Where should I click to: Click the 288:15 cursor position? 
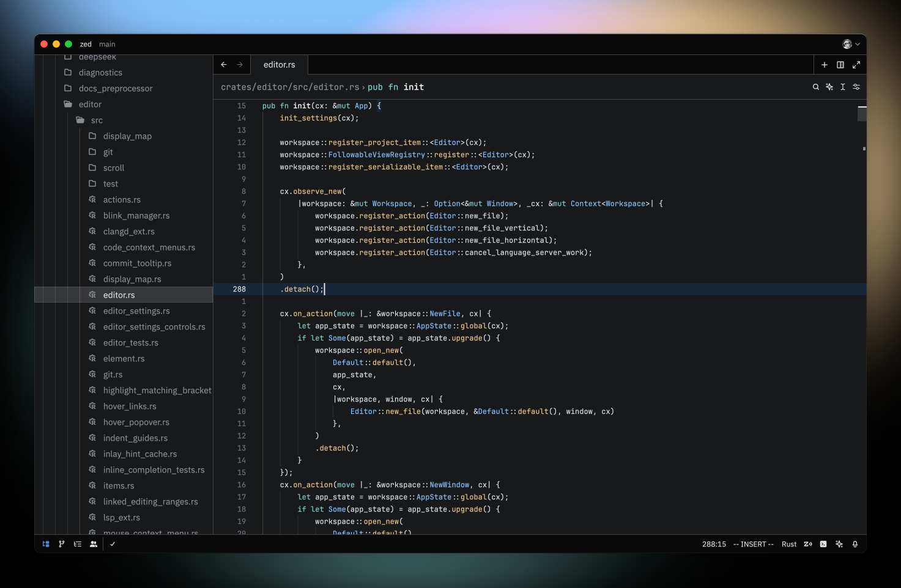(x=714, y=544)
